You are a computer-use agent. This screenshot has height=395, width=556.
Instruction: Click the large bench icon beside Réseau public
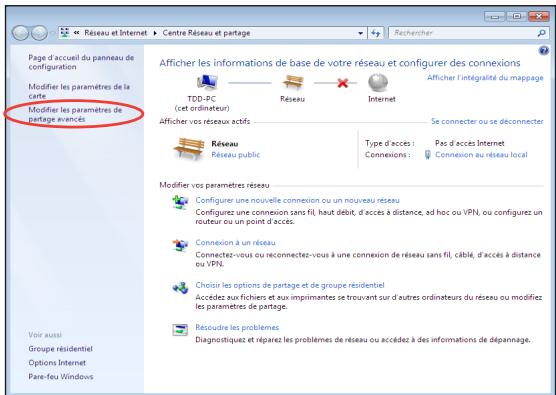pos(189,149)
